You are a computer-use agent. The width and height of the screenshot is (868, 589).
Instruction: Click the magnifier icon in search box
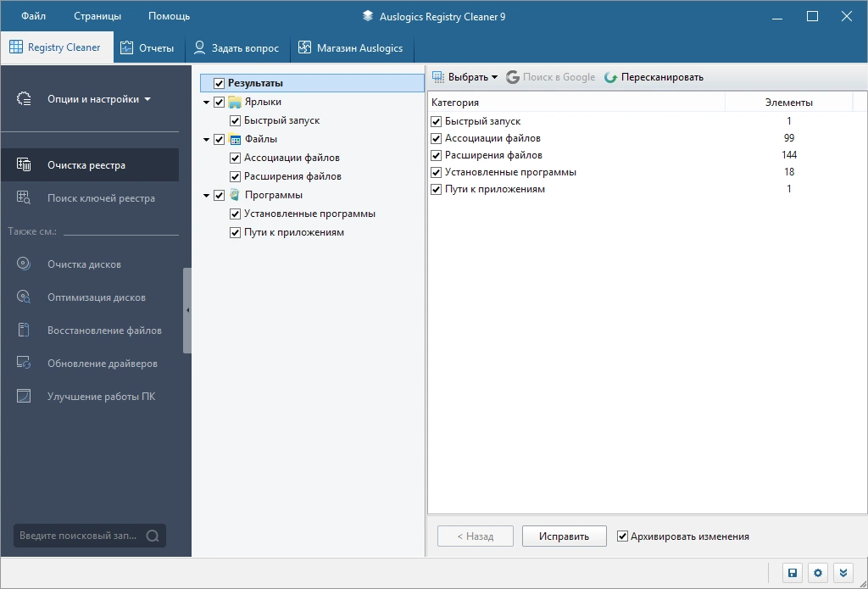[153, 536]
